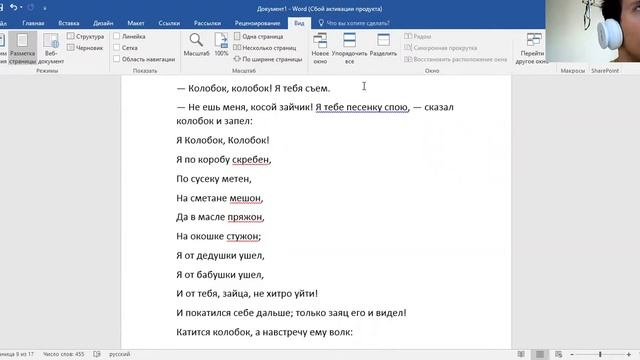This screenshot has height=360, width=640.
Task: Click the misspelled word скребен
Action: 250,160
